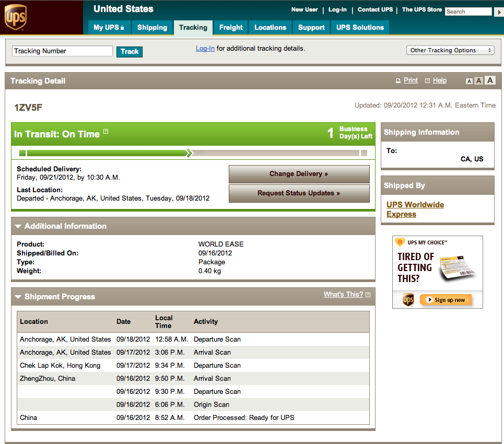
Task: Click the Track button
Action: click(x=130, y=51)
